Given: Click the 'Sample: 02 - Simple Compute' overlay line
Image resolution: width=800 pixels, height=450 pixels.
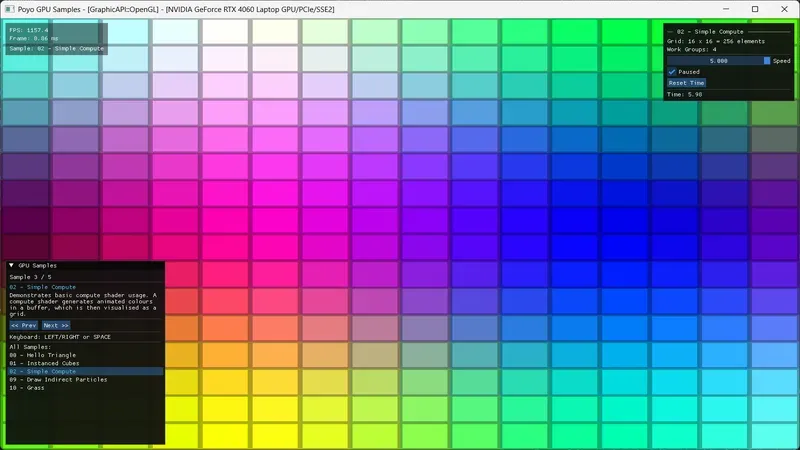Looking at the screenshot, I should point(57,48).
